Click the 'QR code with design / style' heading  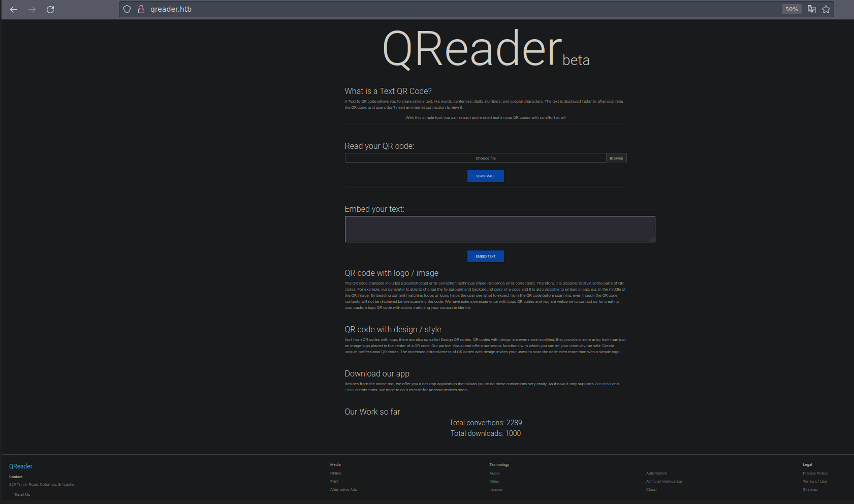click(x=393, y=329)
